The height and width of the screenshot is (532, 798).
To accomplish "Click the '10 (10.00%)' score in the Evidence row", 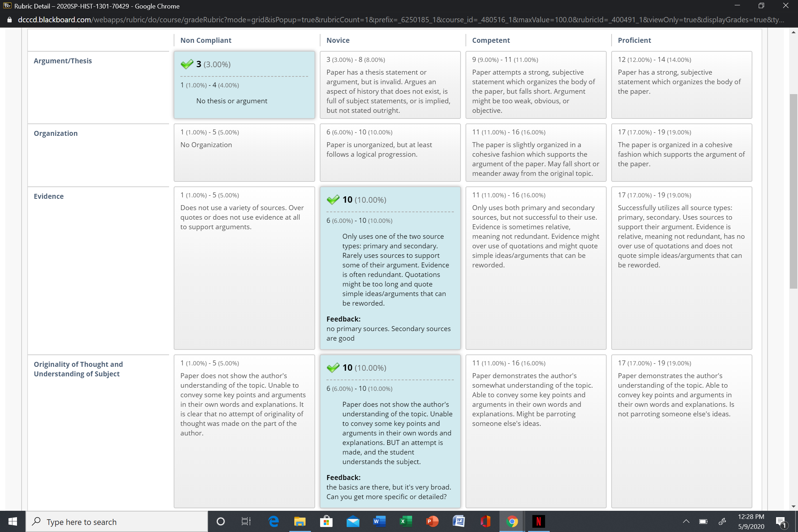I will [364, 199].
